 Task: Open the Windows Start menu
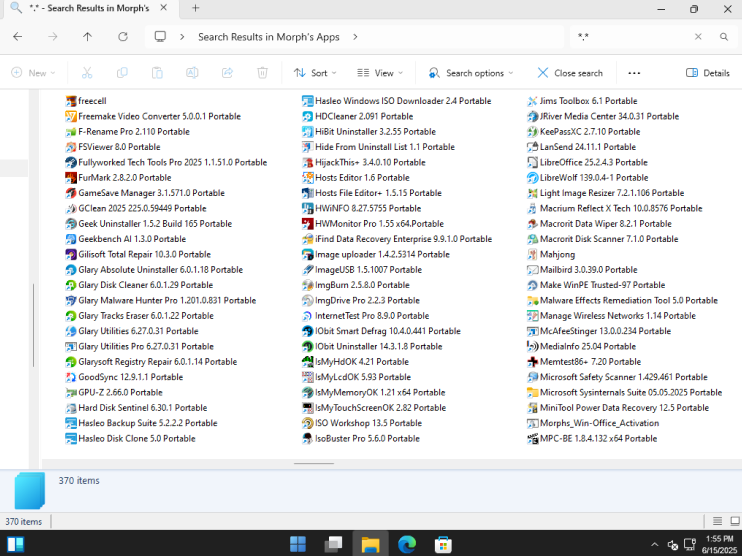298,544
